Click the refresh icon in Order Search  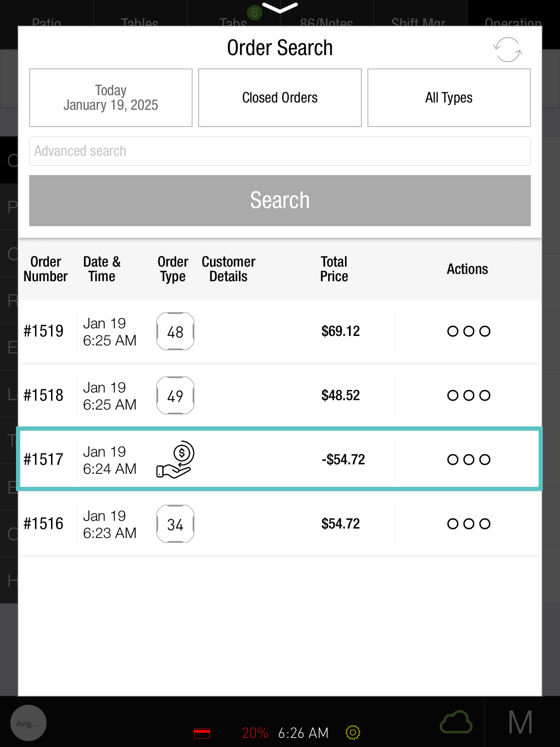(507, 49)
